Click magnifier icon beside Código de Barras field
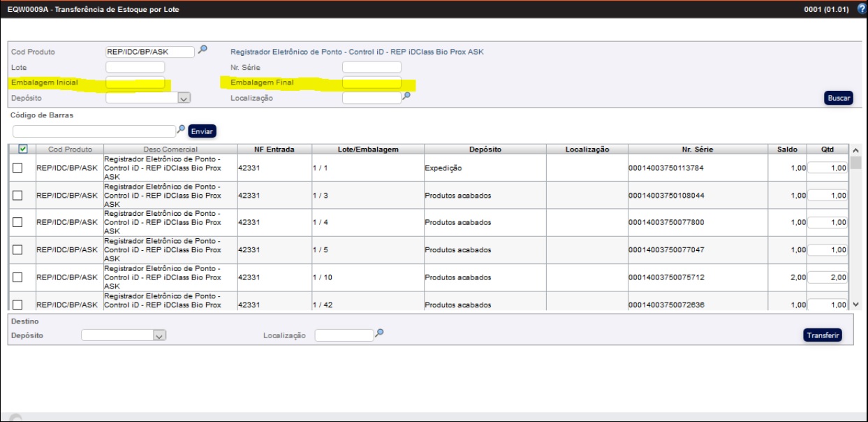Image resolution: width=868 pixels, height=422 pixels. 181,129
